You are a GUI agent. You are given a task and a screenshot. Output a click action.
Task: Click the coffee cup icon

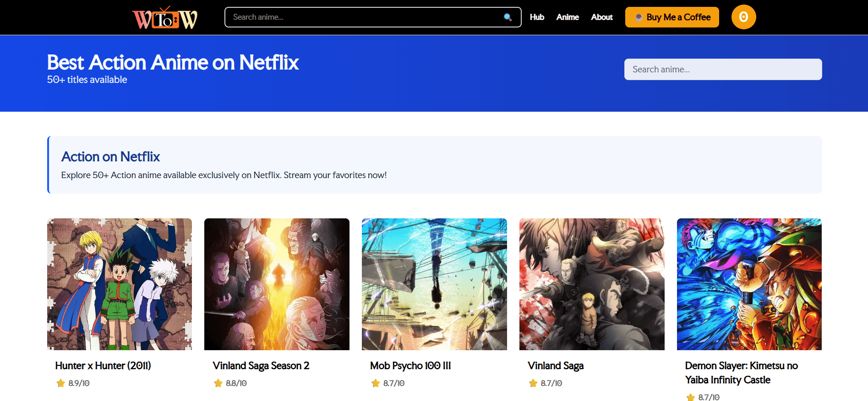click(x=639, y=17)
